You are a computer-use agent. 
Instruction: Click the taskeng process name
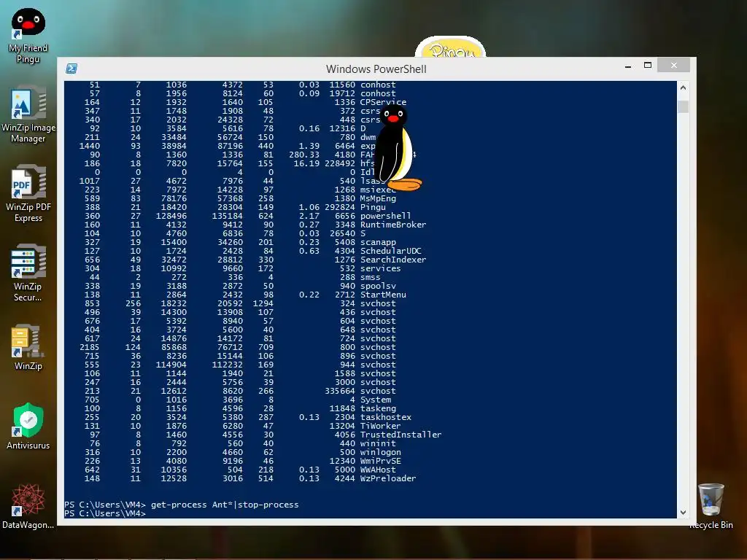[x=378, y=408]
